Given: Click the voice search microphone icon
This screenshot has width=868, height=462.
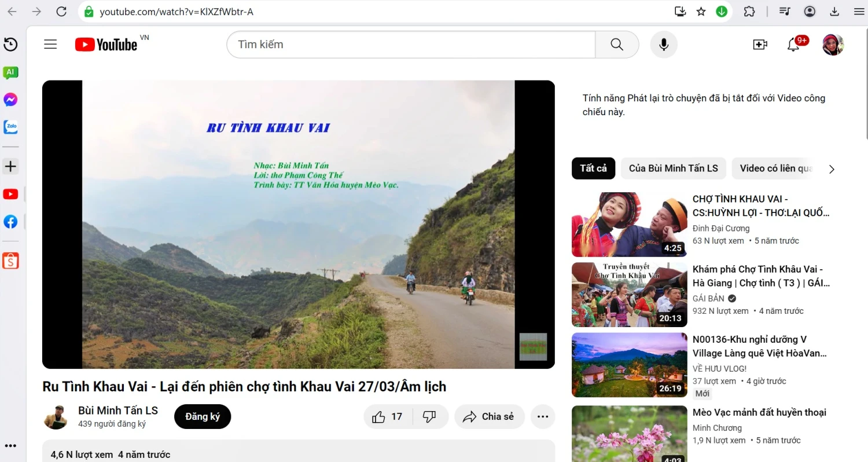Looking at the screenshot, I should pyautogui.click(x=664, y=45).
